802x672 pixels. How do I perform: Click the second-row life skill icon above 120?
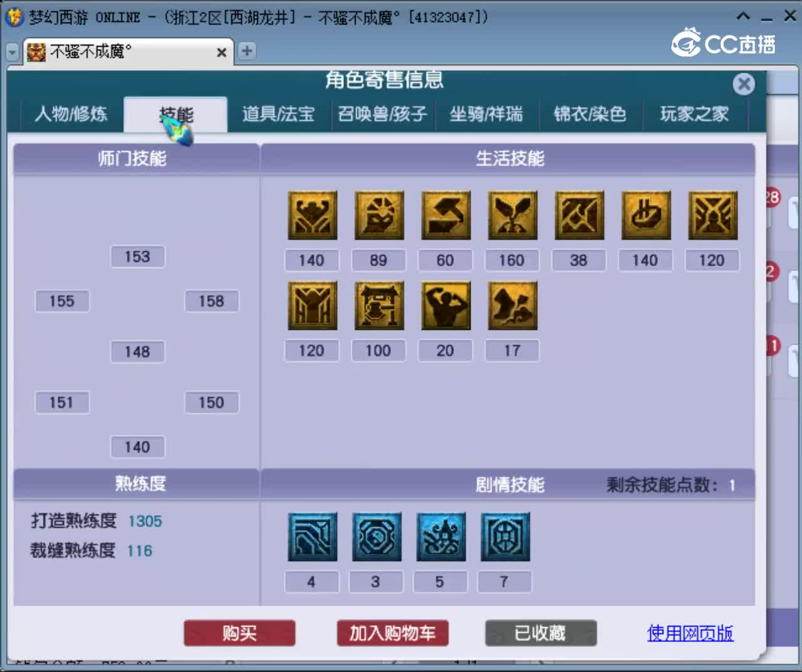[313, 305]
